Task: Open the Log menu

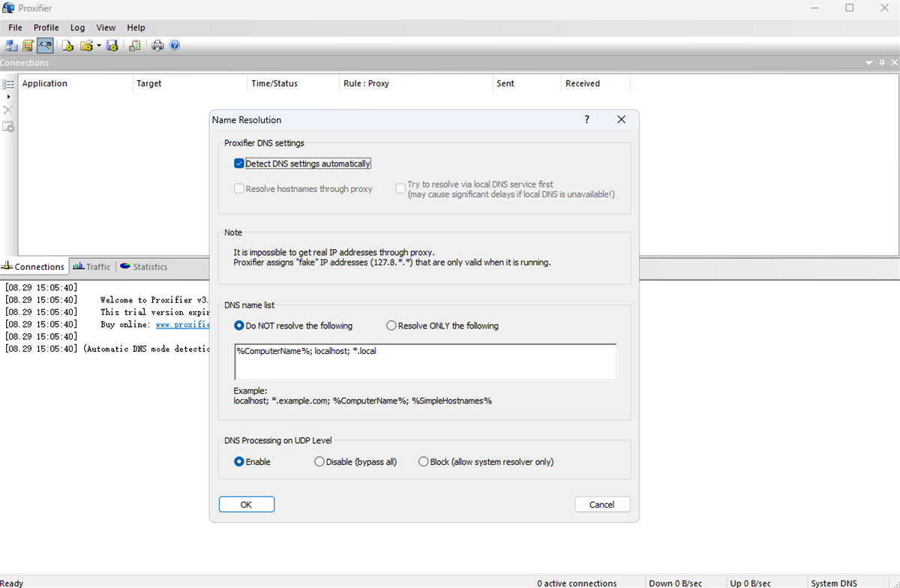Action: click(77, 28)
